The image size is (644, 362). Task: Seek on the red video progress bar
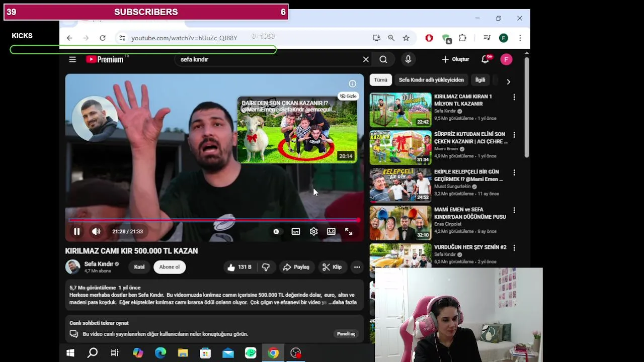click(x=214, y=220)
